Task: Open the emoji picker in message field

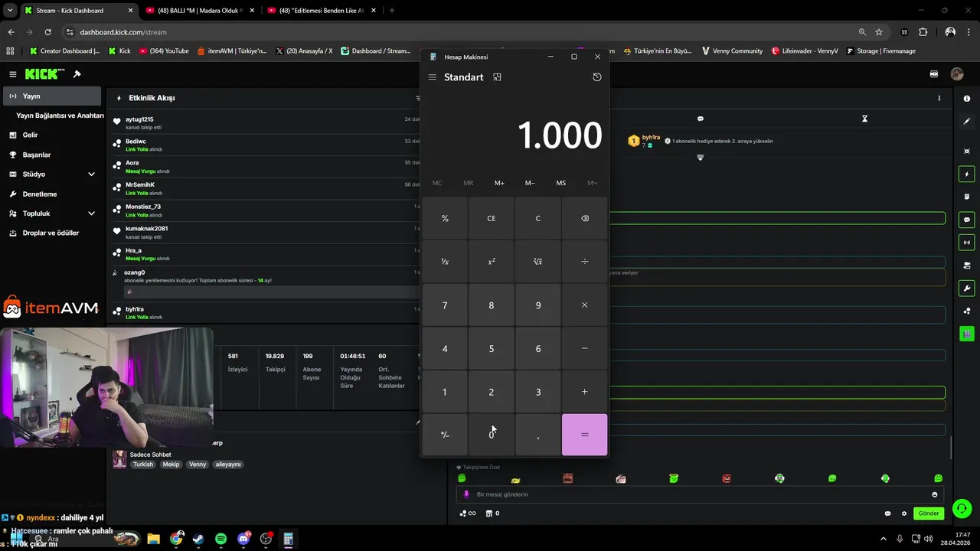Action: [935, 494]
